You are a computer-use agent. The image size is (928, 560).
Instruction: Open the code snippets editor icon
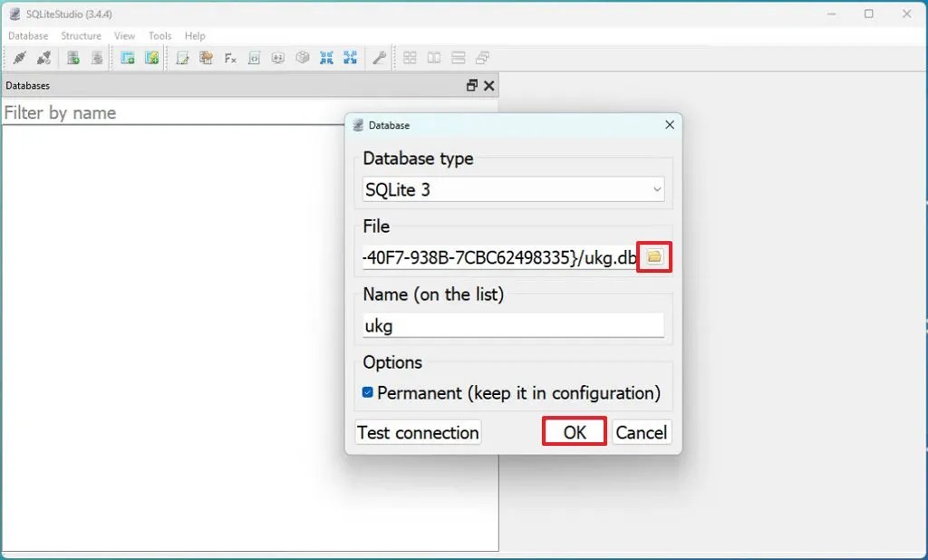coord(254,57)
